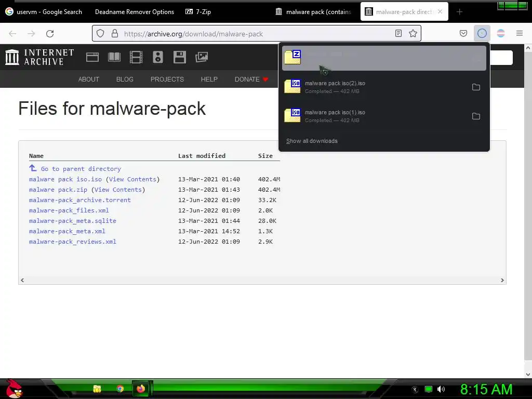Download malware pack iso.iso file link

[x=65, y=179]
